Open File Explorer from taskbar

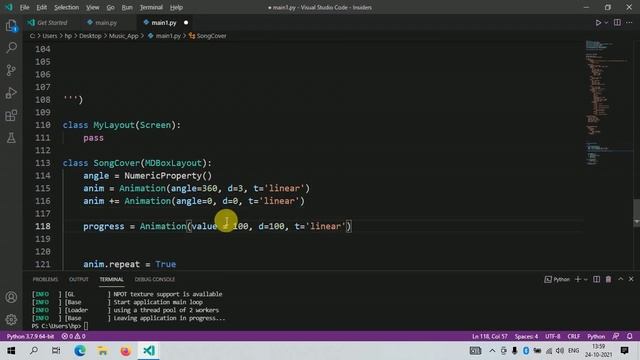coord(102,351)
